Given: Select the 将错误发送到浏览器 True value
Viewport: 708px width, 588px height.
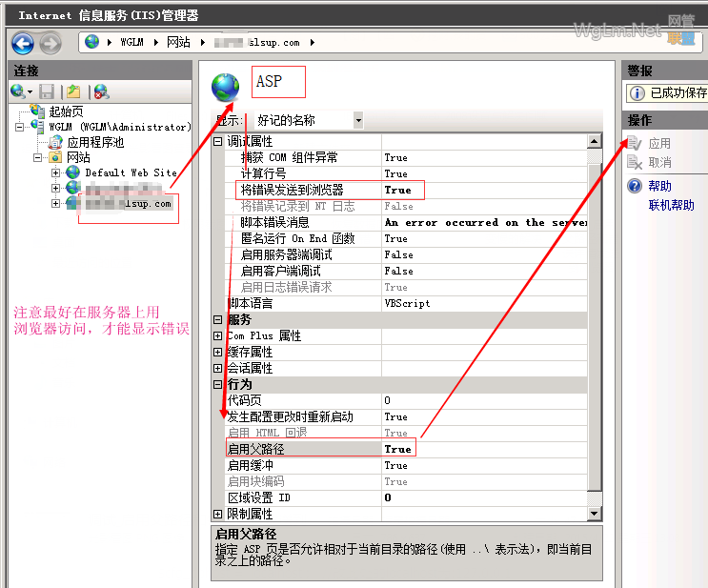Looking at the screenshot, I should coord(484,191).
